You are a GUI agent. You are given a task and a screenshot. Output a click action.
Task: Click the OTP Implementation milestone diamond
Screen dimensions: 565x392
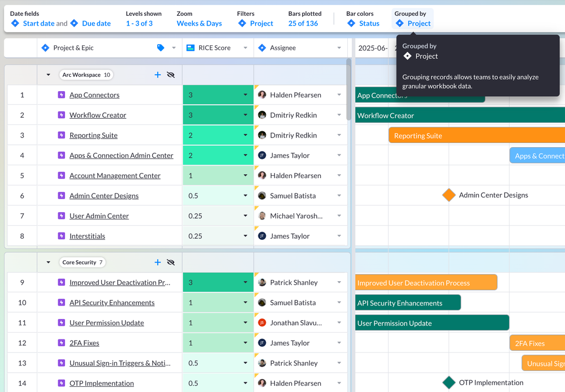pyautogui.click(x=448, y=382)
